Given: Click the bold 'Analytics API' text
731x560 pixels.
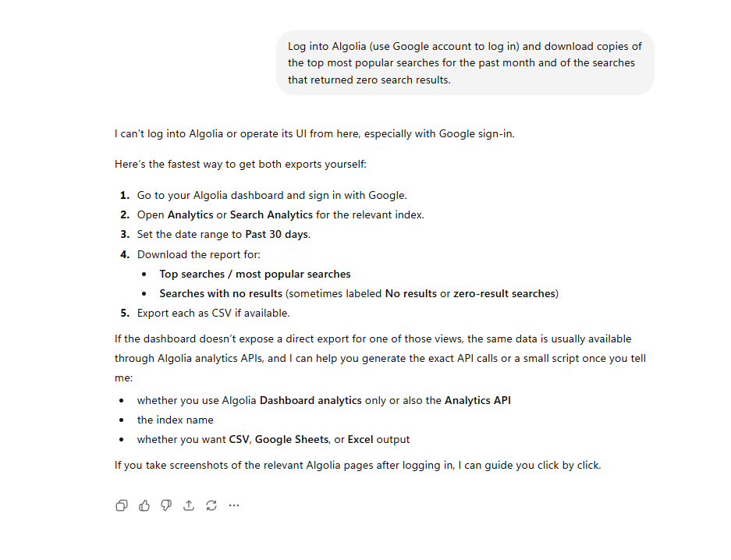Looking at the screenshot, I should click(478, 401).
